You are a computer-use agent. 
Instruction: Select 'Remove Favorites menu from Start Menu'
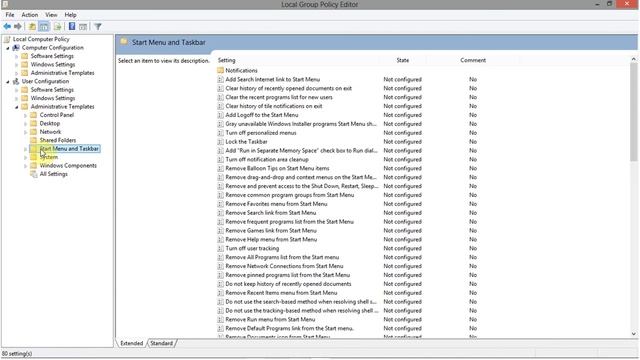point(276,204)
